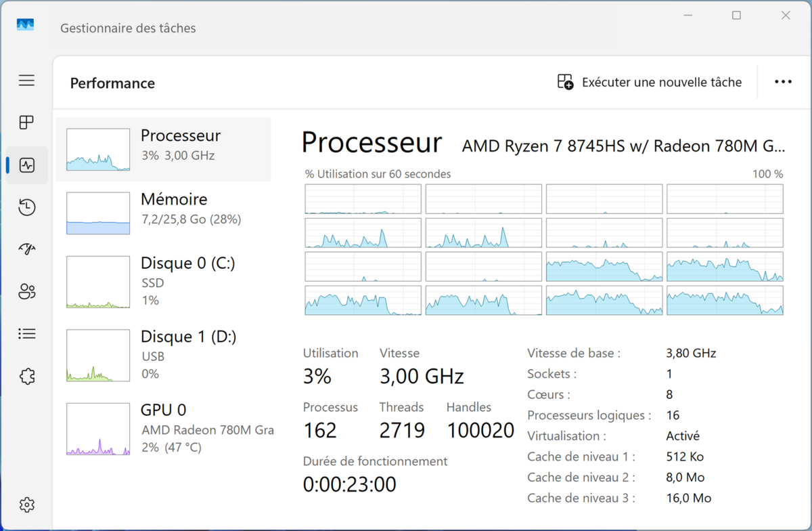812x531 pixels.
Task: Go to the Processes page icon
Action: click(x=26, y=123)
